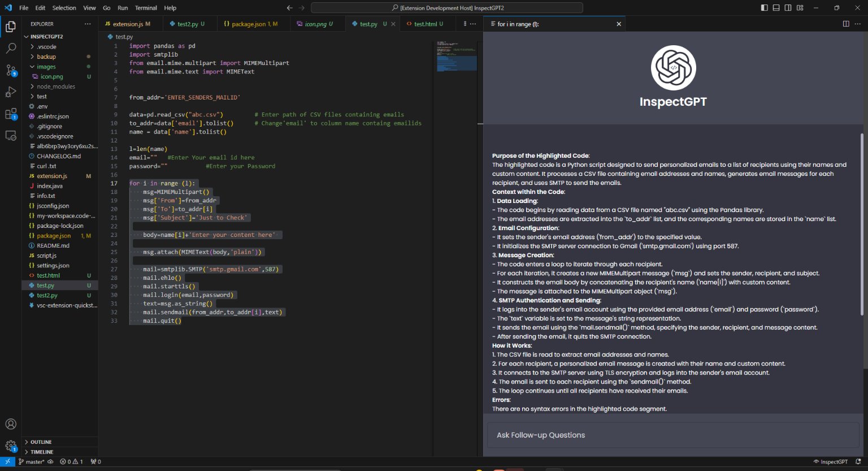Viewport: 868px width, 471px height.
Task: Toggle bottom panel layout icon
Action: (x=776, y=8)
